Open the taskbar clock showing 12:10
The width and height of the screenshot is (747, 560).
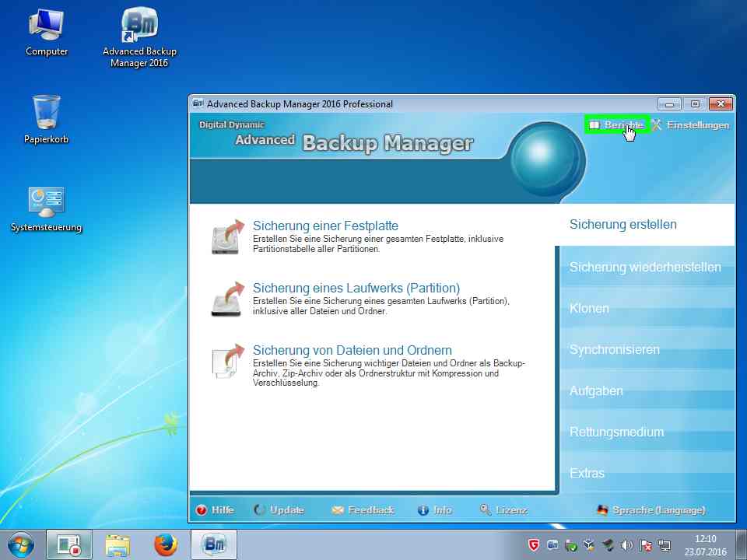pyautogui.click(x=706, y=545)
